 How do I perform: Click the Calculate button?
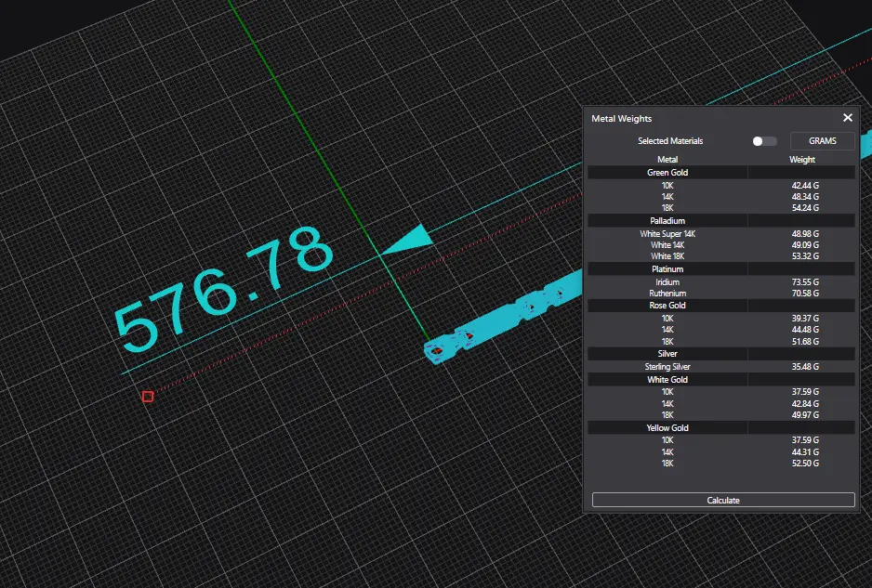point(723,500)
